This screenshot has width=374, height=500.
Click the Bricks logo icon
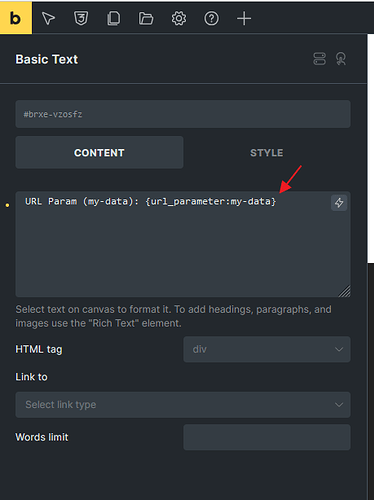(x=16, y=18)
